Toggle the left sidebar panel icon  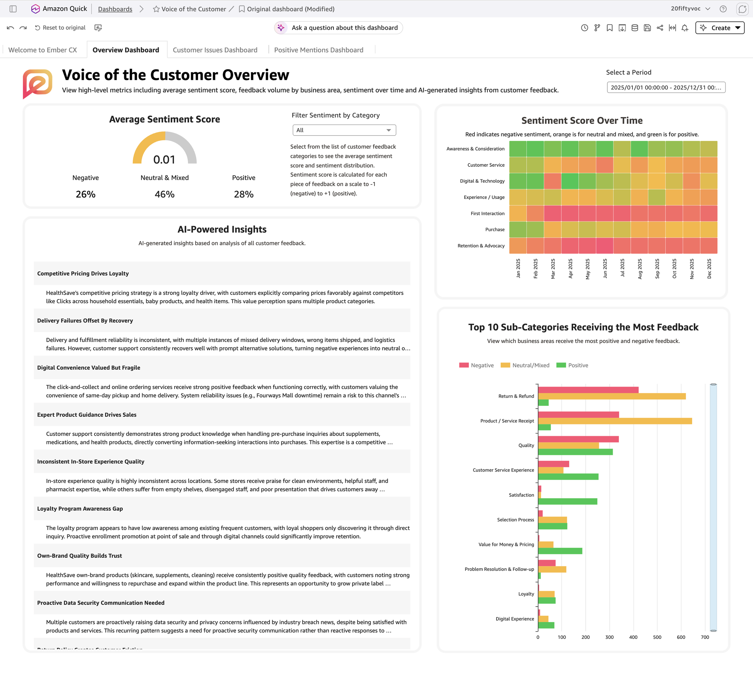click(x=13, y=9)
